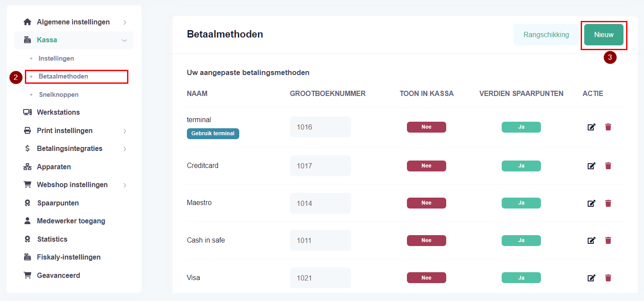Collapse the Kassa menu section
This screenshot has width=644, height=301.
pos(125,40)
